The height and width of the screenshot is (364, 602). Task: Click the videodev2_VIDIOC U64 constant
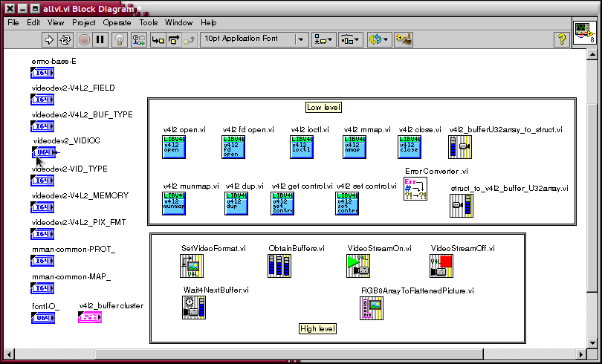coord(44,152)
